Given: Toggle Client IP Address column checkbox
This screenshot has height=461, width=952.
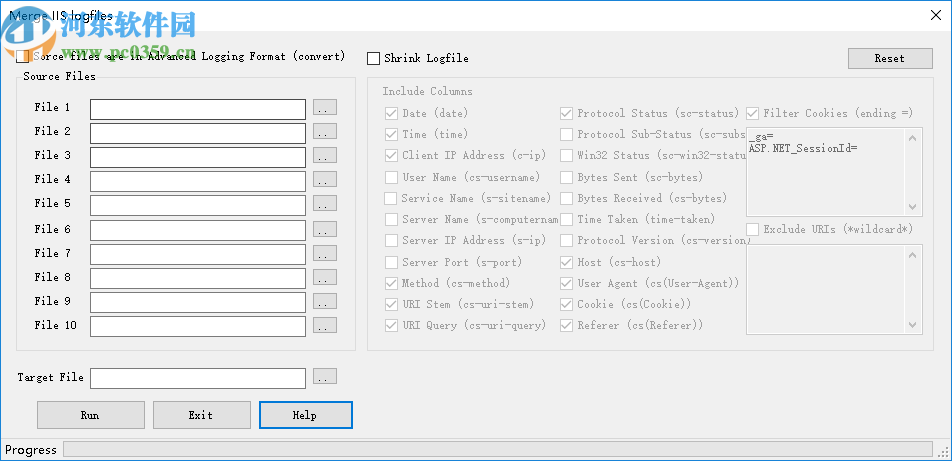Looking at the screenshot, I should [391, 155].
